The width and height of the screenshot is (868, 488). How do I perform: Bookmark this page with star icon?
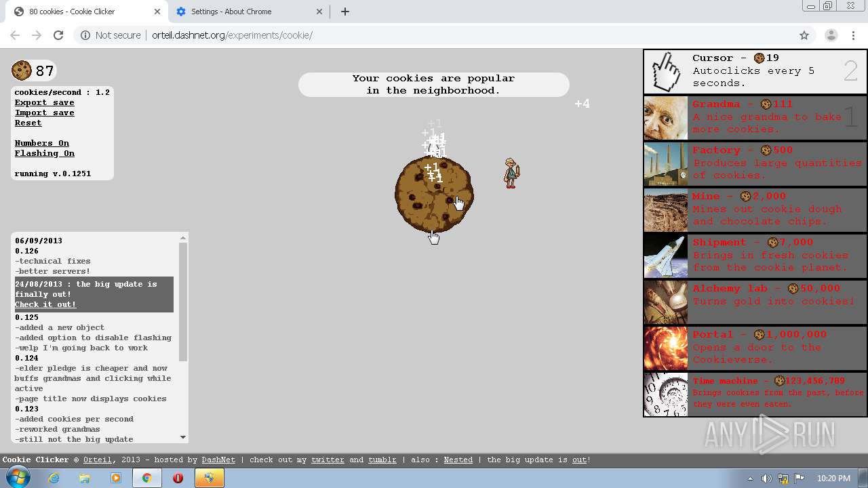(804, 35)
